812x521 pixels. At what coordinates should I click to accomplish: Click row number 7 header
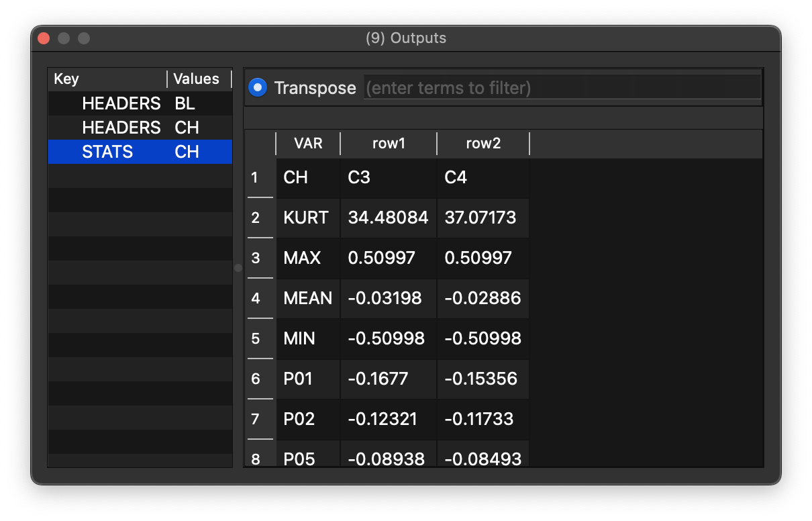(260, 419)
